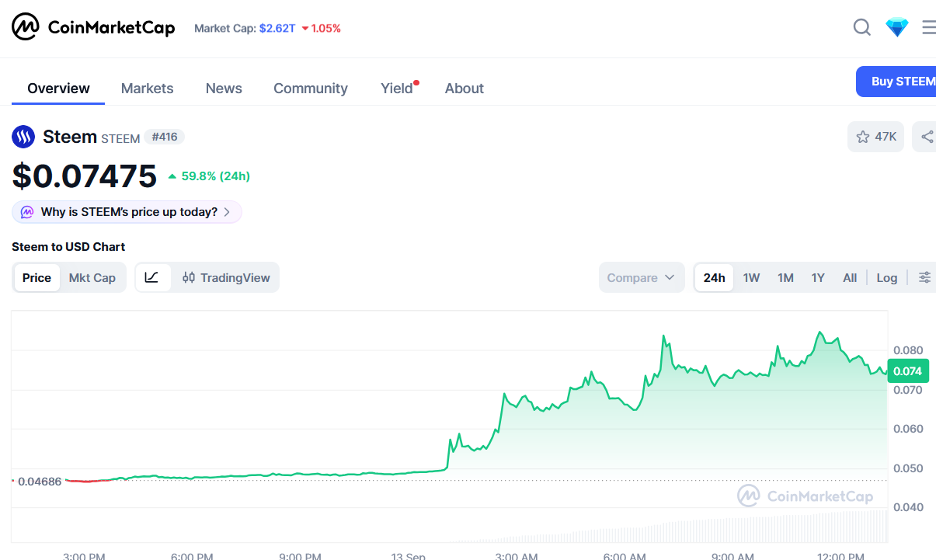Select the 1W time range
The image size is (936, 560).
(751, 277)
